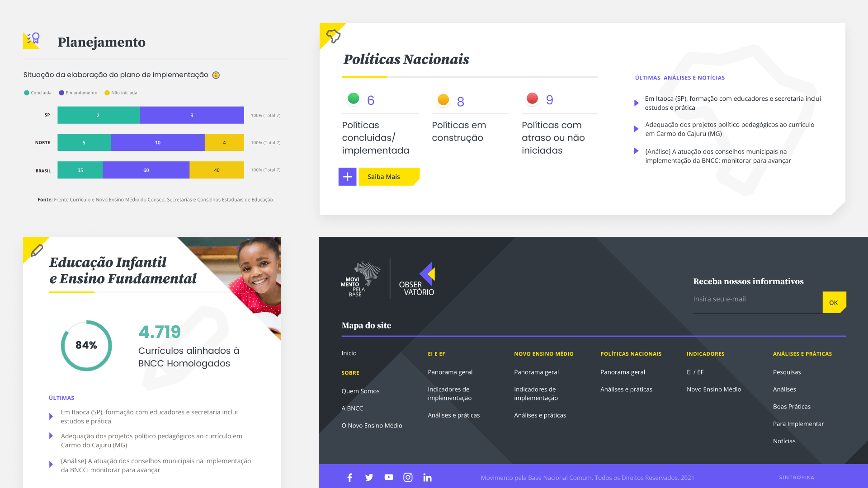Open Análises e Práticas footer heading
Screen dimensions: 868x488
(802, 354)
